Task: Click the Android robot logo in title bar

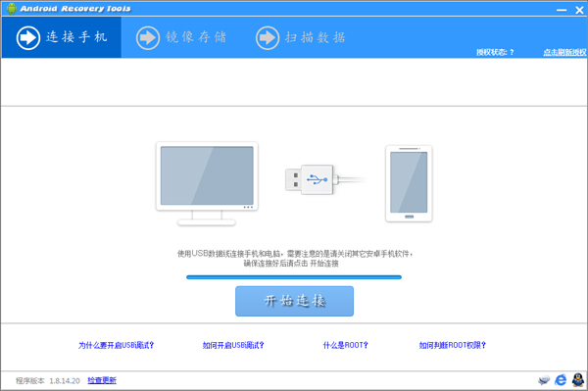Action: [12, 8]
